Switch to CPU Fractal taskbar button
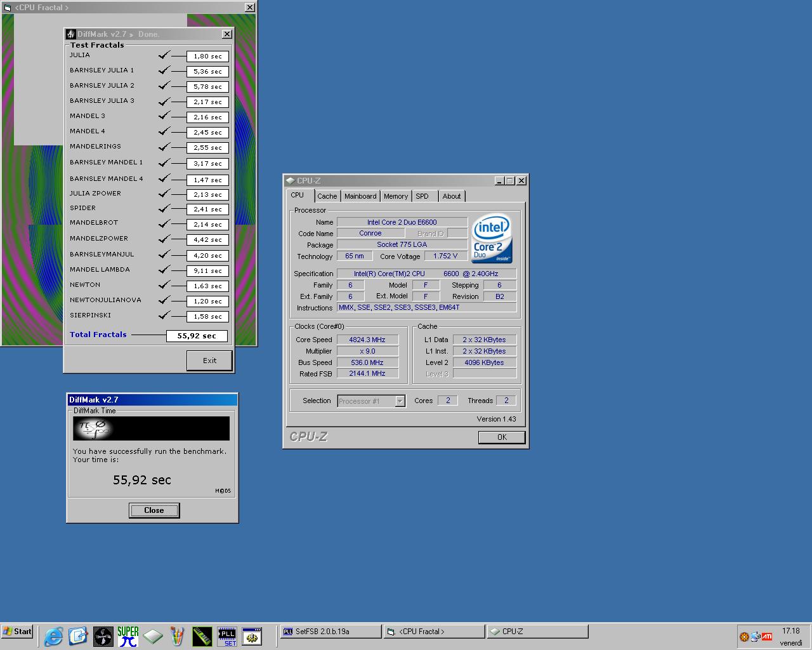The width and height of the screenshot is (812, 650). [x=434, y=632]
